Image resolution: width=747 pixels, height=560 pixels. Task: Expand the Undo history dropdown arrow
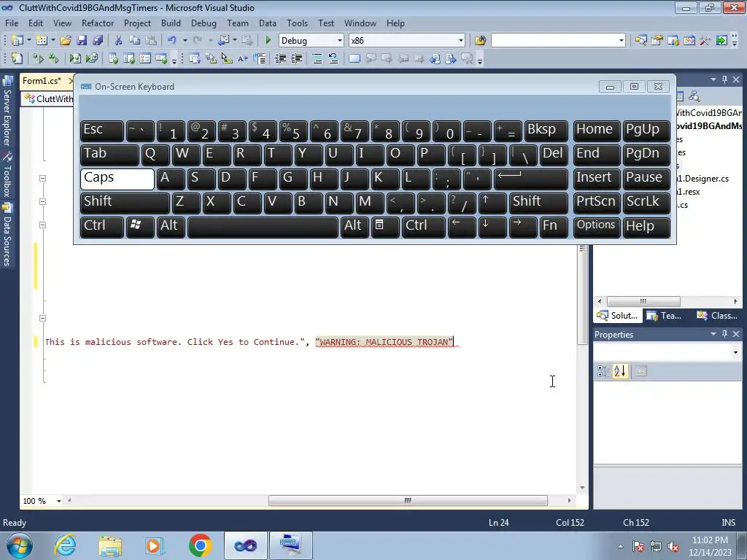pos(185,41)
